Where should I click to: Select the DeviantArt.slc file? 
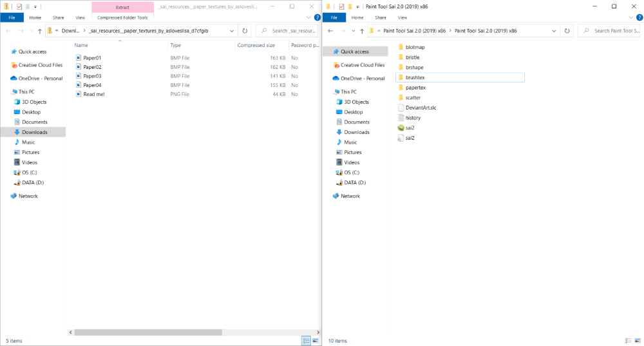(421, 108)
